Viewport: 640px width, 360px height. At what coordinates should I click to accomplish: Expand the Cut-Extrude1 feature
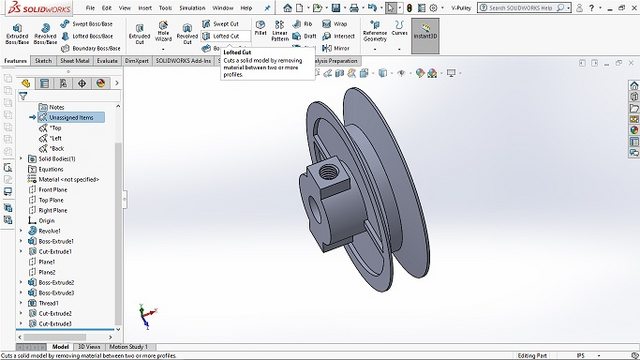coord(21,251)
